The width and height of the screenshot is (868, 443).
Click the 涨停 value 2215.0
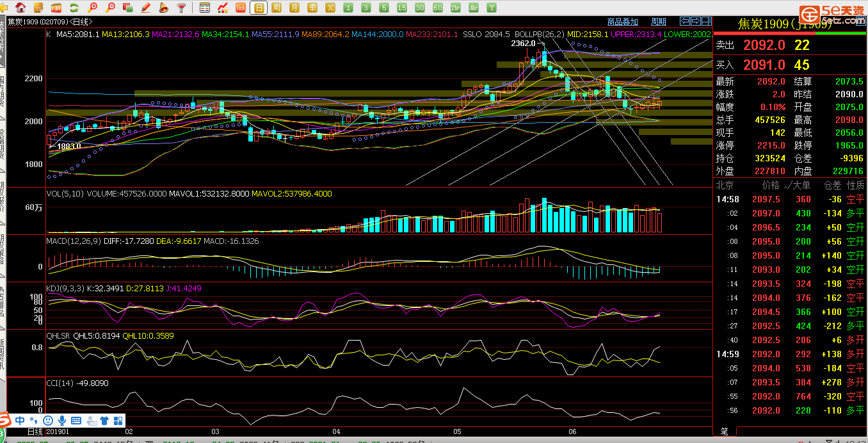click(771, 145)
